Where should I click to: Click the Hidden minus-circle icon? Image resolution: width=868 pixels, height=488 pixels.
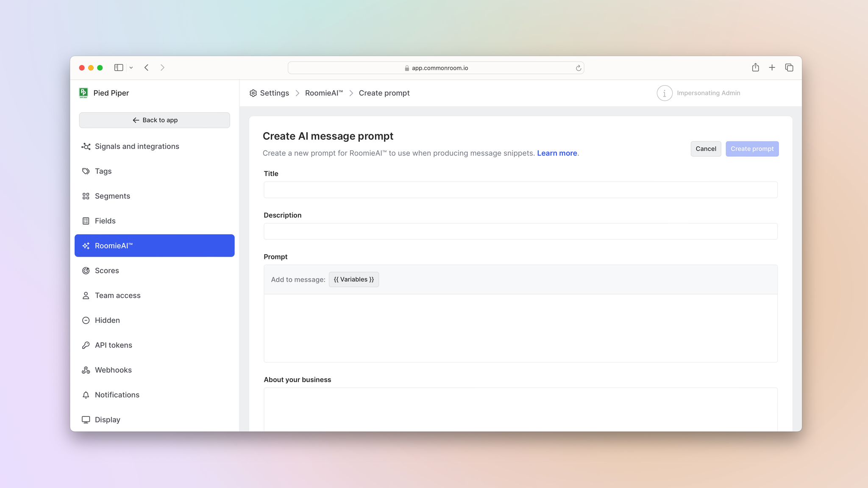(86, 320)
